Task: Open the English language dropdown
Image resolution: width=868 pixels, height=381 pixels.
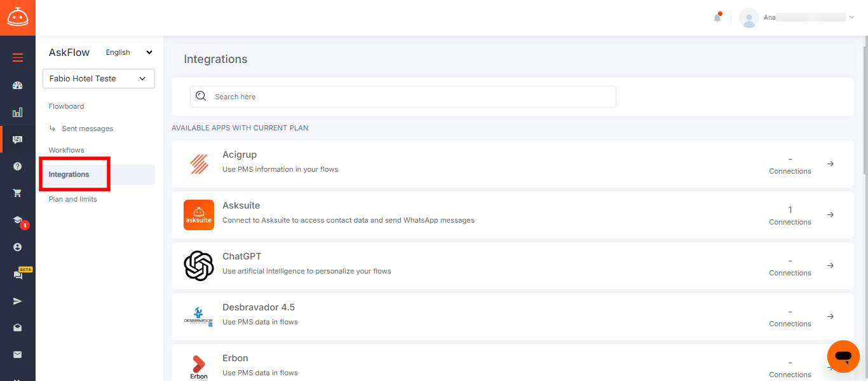Action: click(129, 52)
